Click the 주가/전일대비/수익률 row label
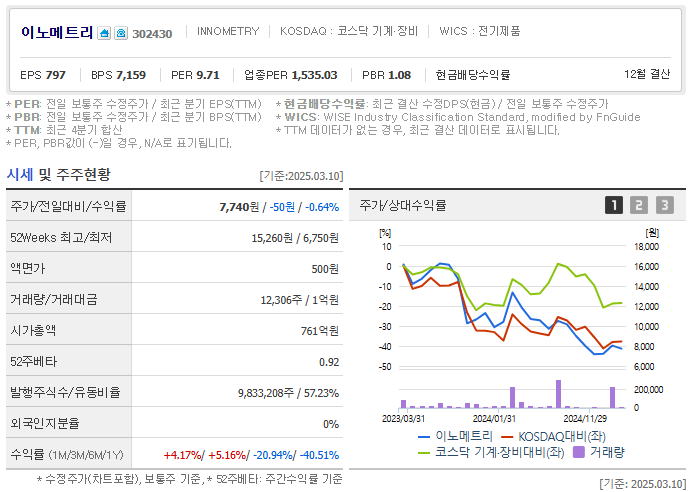 pyautogui.click(x=68, y=206)
